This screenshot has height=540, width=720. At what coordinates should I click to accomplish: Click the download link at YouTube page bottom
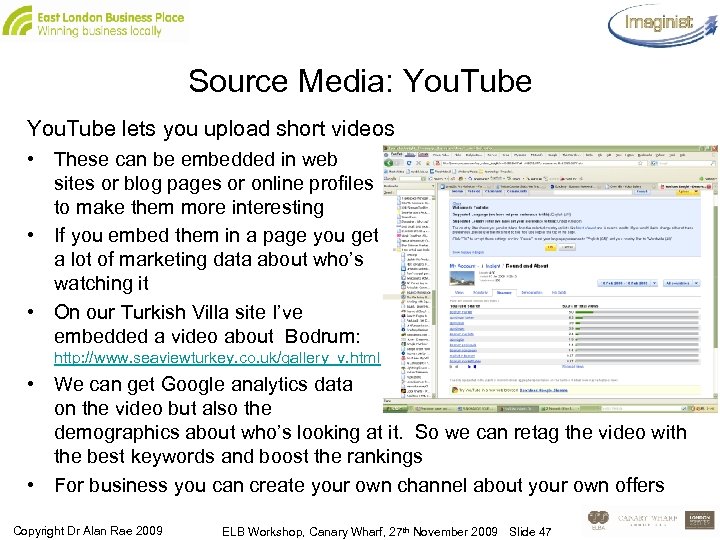(544, 390)
